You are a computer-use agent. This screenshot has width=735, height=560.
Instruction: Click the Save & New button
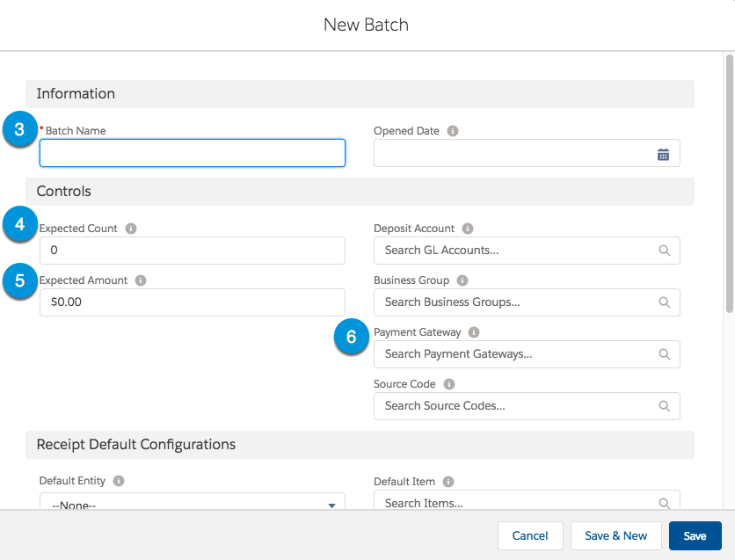[x=615, y=535]
